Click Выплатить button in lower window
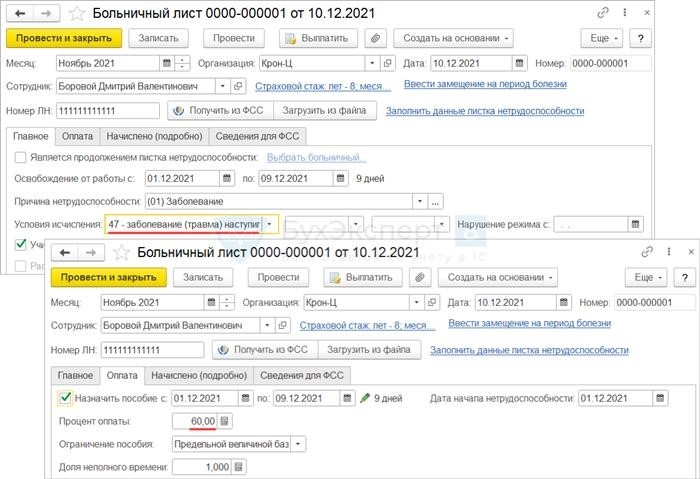Image resolution: width=700 pixels, height=479 pixels. (363, 278)
